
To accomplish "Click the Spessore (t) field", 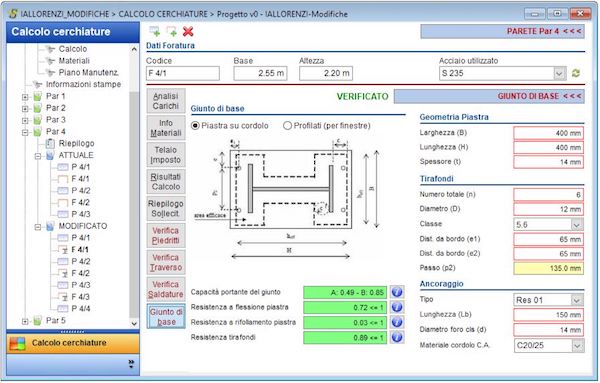I will pyautogui.click(x=548, y=162).
